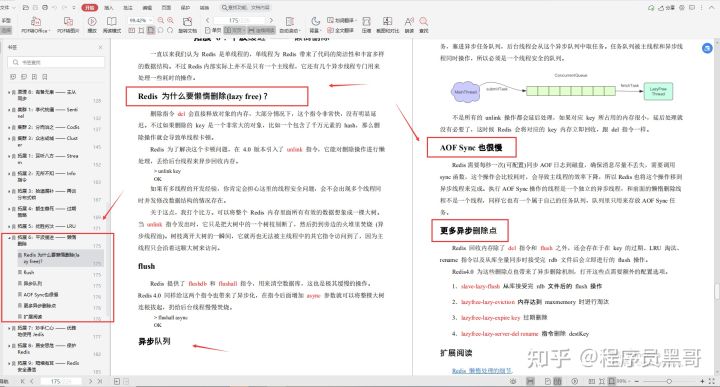Click the 查找功能 search box in title bar
Image resolution: width=720 pixels, height=387 pixels.
(246, 8)
